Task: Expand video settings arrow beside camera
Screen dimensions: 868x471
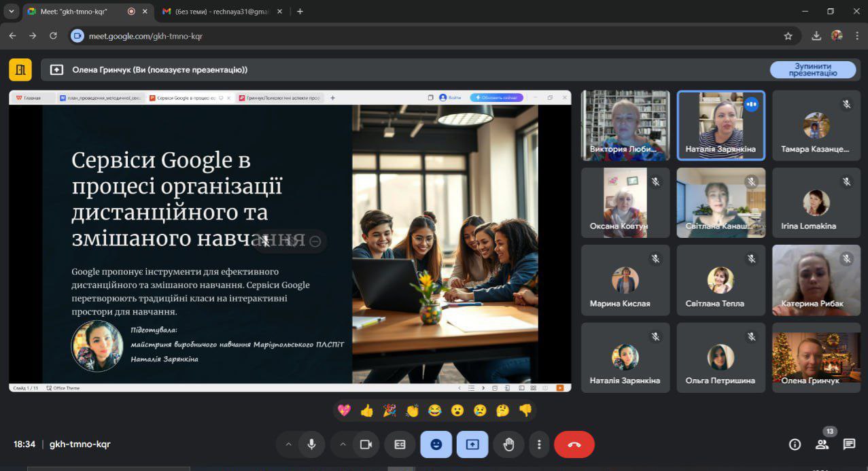Action: point(343,444)
